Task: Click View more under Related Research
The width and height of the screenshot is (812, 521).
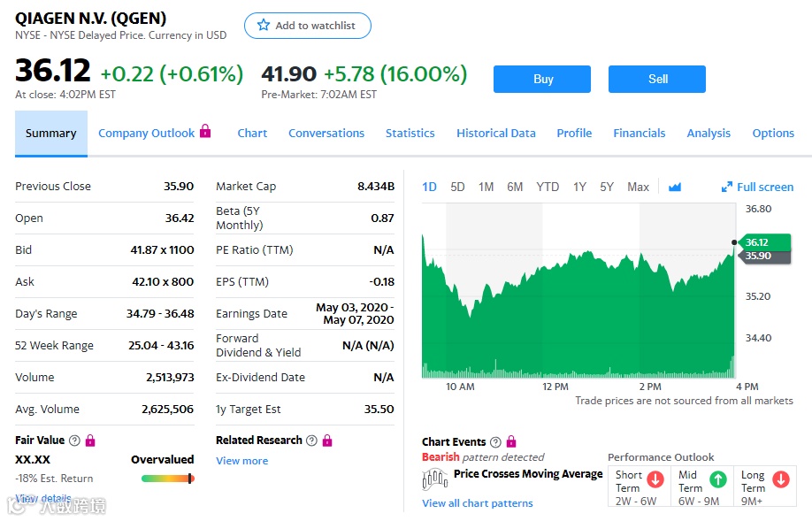Action: point(241,461)
